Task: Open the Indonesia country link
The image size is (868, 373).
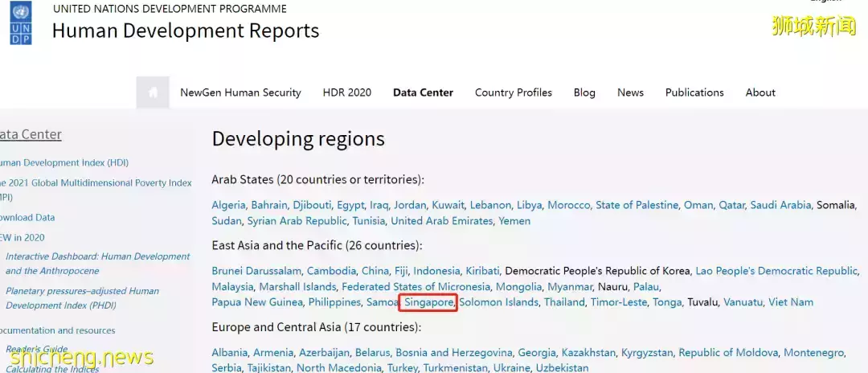Action: pos(436,271)
